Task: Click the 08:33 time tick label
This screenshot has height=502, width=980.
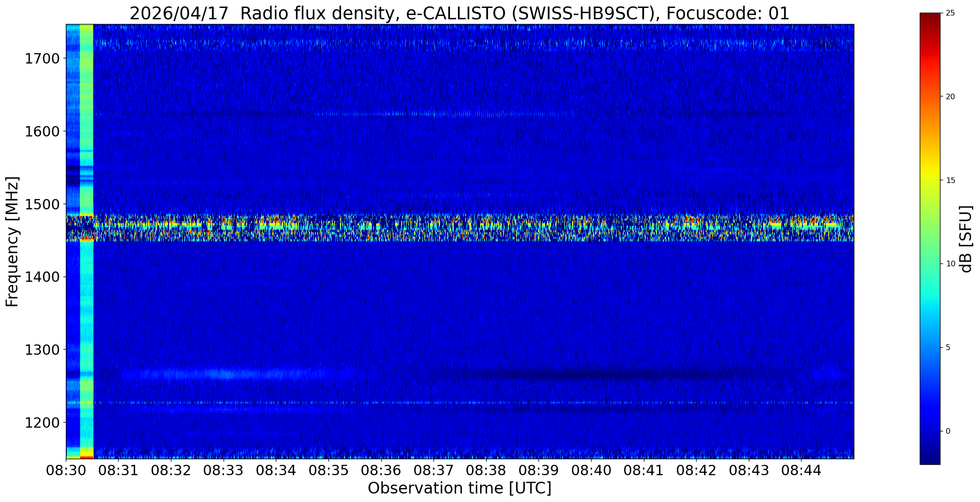Action: coord(224,470)
